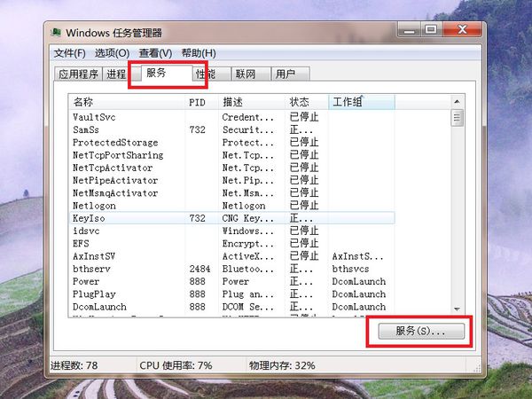Sort by the 描述 column header
The height and width of the screenshot is (399, 532).
[x=252, y=102]
